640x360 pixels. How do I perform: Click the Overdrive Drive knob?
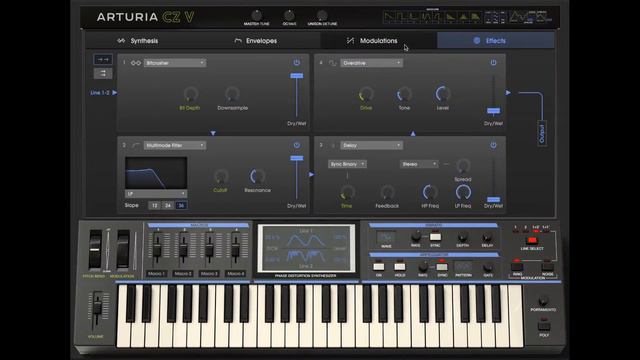pos(366,94)
